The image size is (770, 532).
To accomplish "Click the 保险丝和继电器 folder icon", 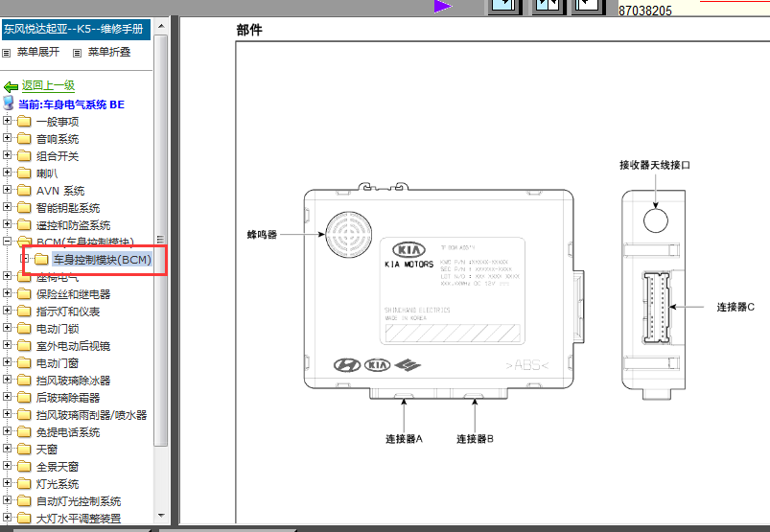I will 24,294.
